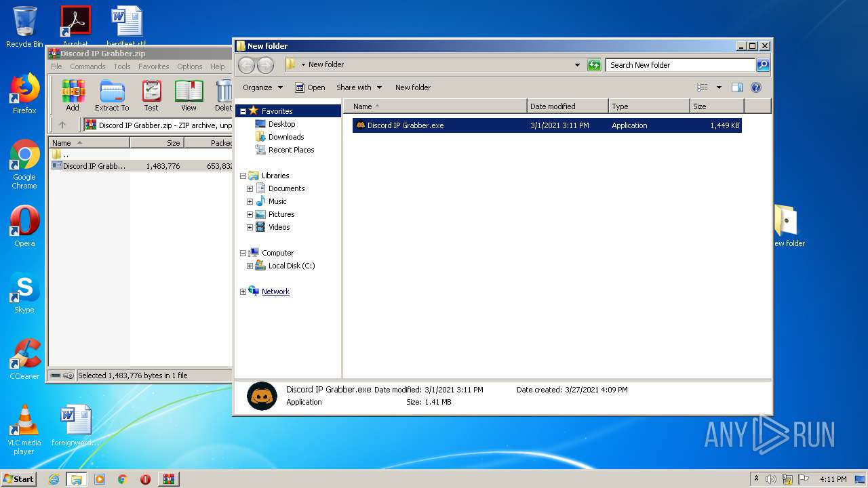Open the address bar history dropdown
Image resolution: width=868 pixels, height=488 pixels.
(577, 65)
